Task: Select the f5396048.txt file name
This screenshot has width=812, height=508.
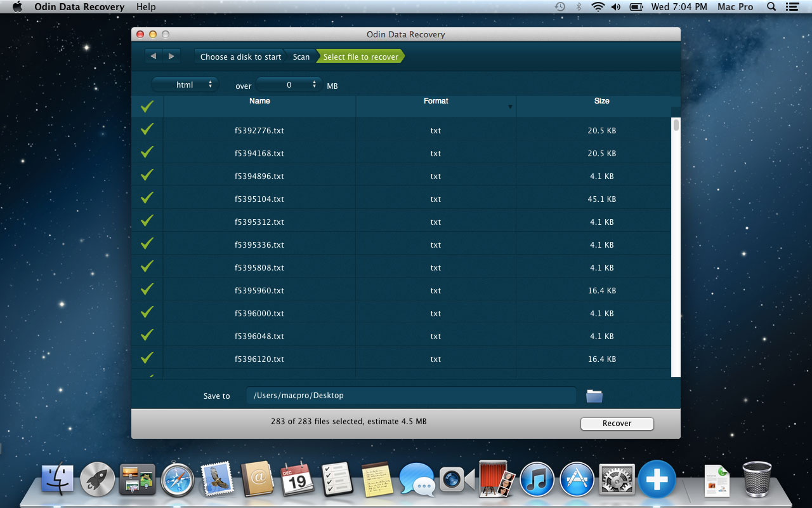Action: pyautogui.click(x=259, y=336)
